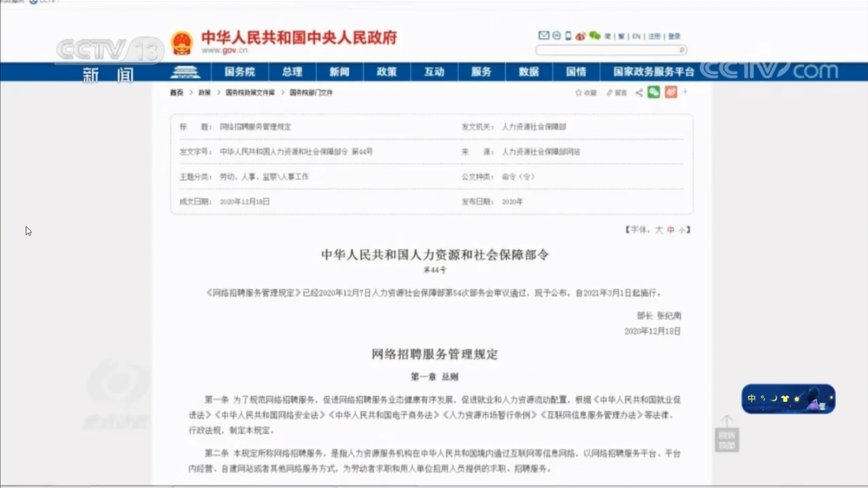Click the green WeChat icon in header

(595, 36)
